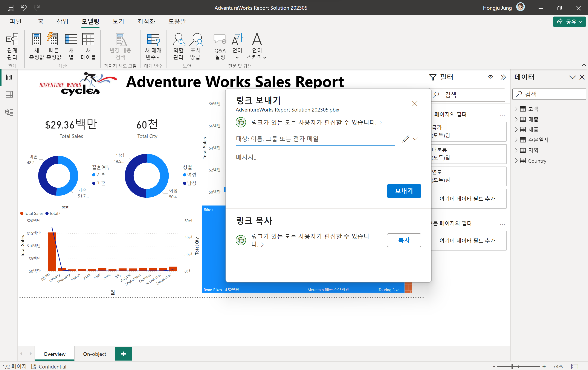The width and height of the screenshot is (588, 370).
Task: Switch to Table view in the left sidebar
Action: [9, 94]
